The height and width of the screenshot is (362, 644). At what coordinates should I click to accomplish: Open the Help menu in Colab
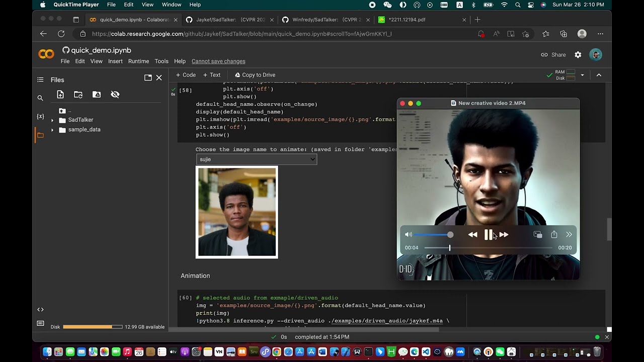pyautogui.click(x=180, y=61)
